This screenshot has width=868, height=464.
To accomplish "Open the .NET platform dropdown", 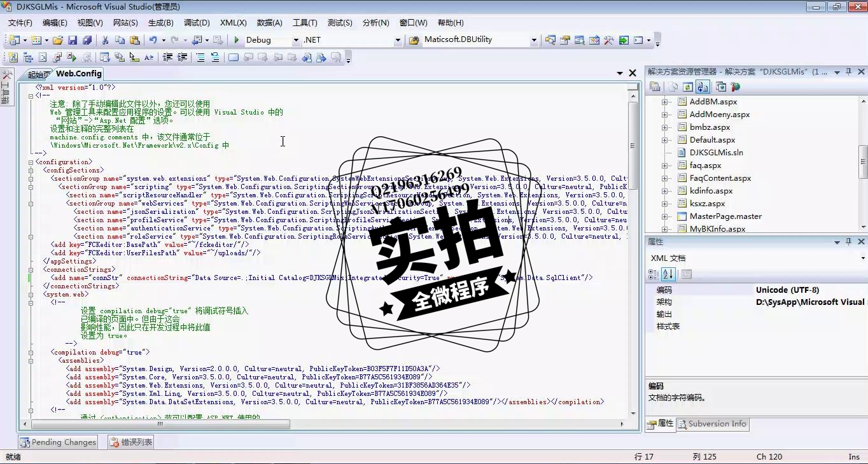I will [x=398, y=40].
